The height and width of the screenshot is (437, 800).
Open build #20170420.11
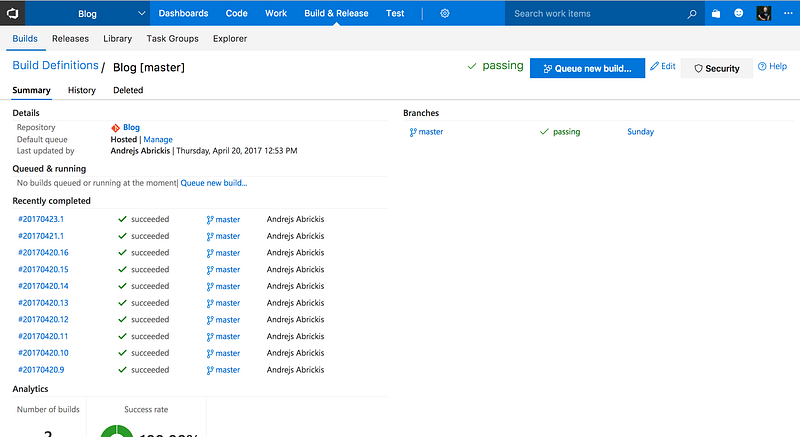point(43,337)
